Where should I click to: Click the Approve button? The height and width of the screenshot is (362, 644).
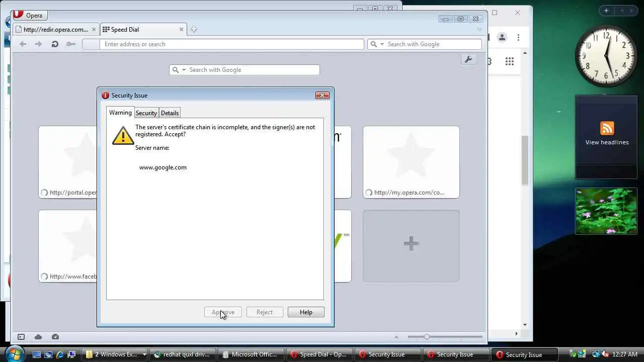point(223,312)
